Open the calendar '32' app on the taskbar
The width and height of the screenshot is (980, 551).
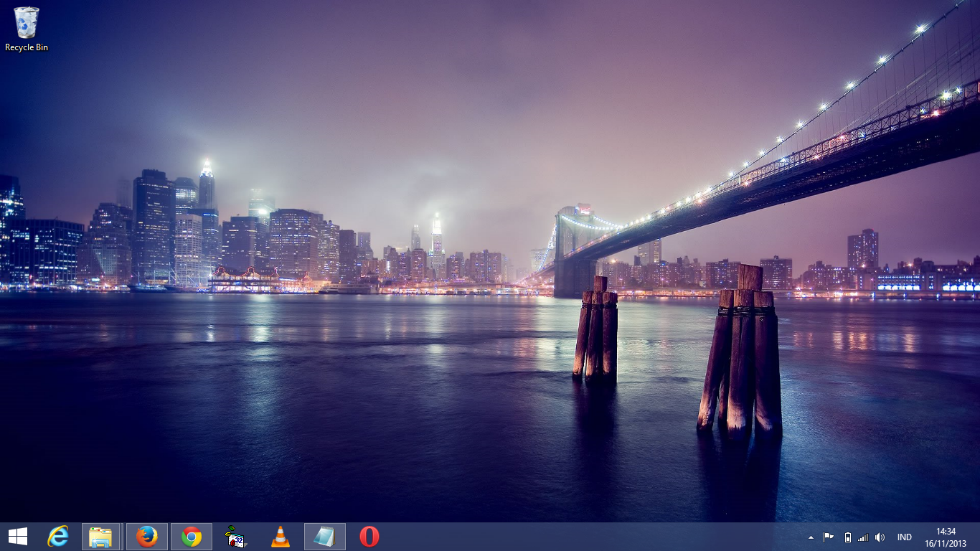pyautogui.click(x=235, y=536)
